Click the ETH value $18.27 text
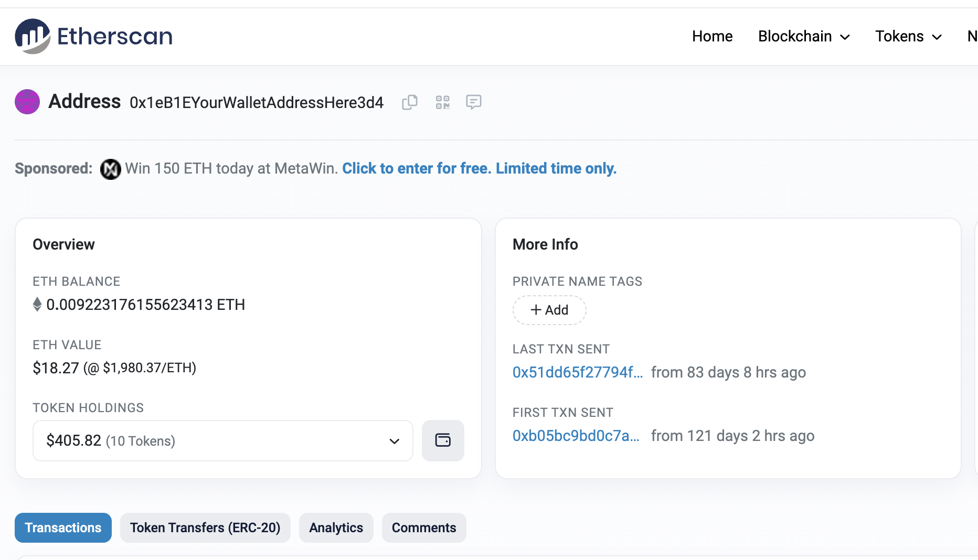This screenshot has width=978, height=560. (56, 368)
